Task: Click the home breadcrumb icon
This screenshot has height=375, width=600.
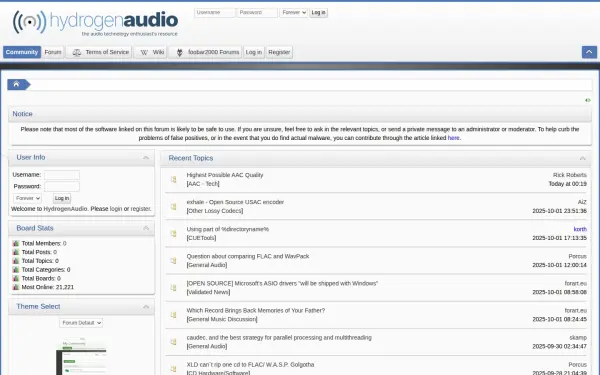Action: tap(16, 84)
